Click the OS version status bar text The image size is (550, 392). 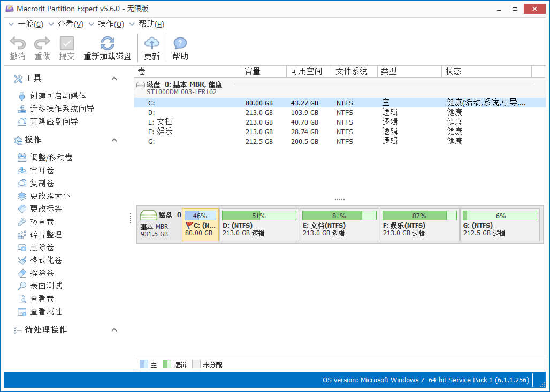click(426, 380)
